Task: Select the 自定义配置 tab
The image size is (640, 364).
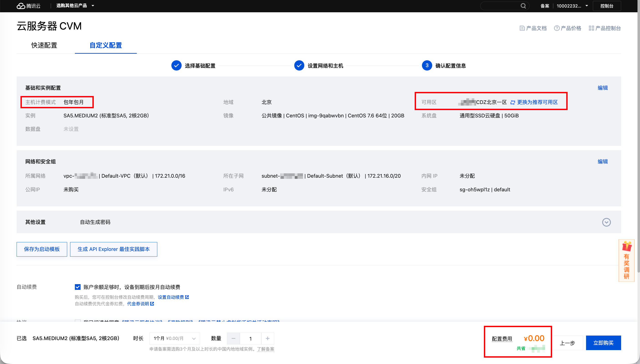Action: click(x=106, y=45)
